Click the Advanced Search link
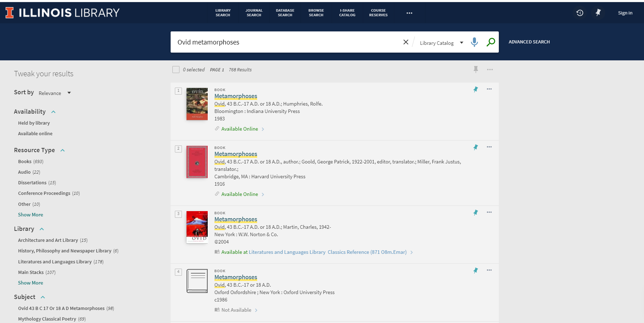The image size is (644, 323). click(529, 42)
